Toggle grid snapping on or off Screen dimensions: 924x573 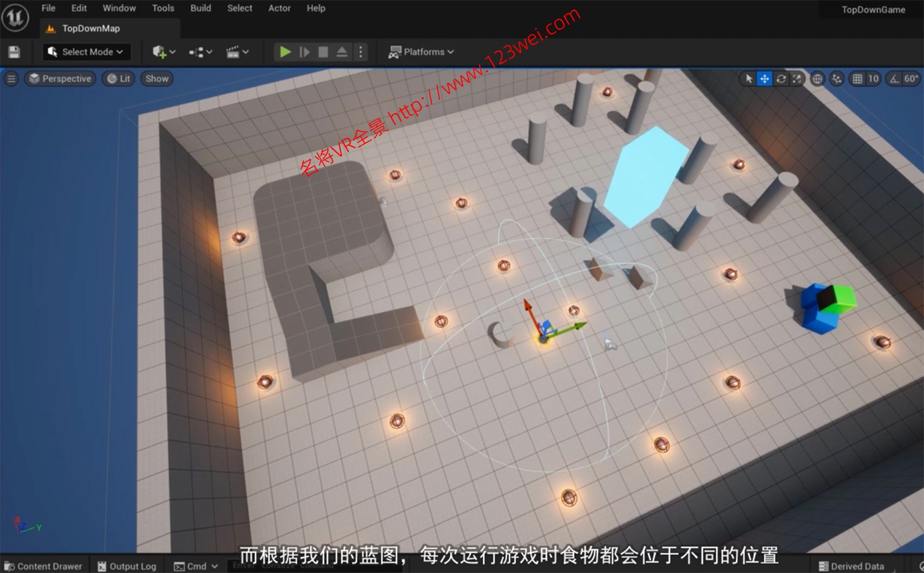[857, 79]
